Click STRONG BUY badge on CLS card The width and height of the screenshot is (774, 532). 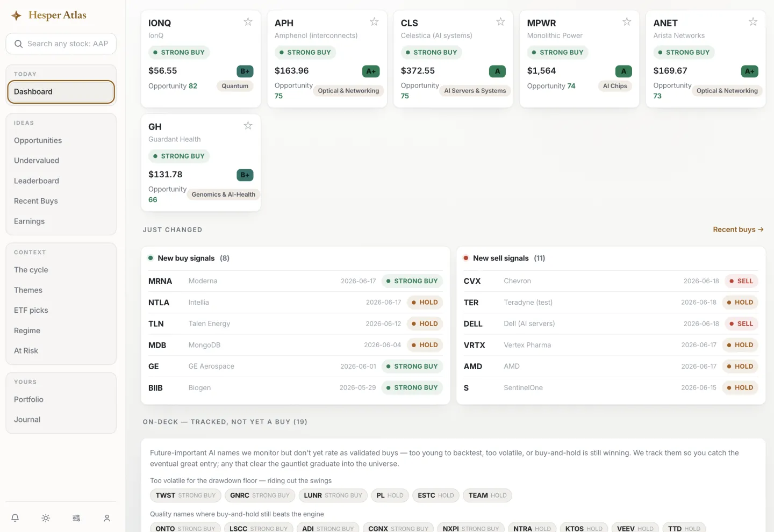(x=431, y=53)
